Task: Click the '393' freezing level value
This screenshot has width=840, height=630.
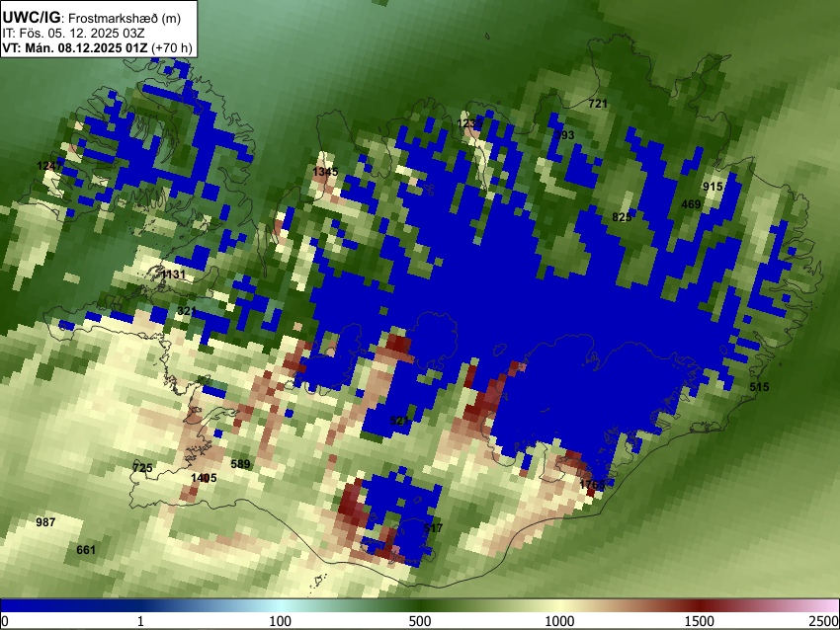Action: [x=564, y=135]
